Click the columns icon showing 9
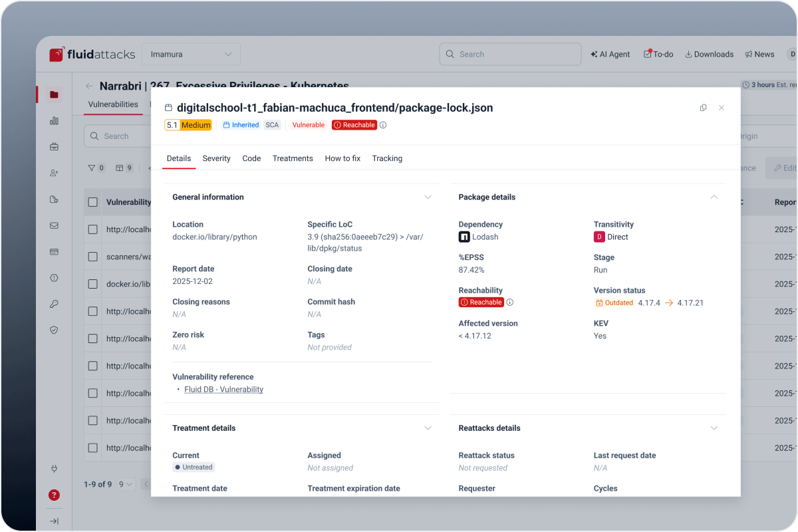Screen dimensions: 798x532 coord(124,168)
